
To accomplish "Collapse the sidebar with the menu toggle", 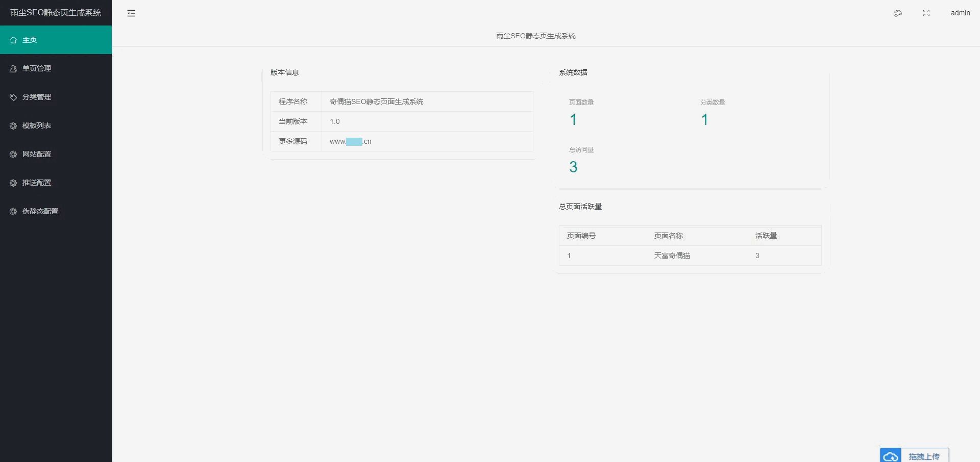I will (131, 13).
